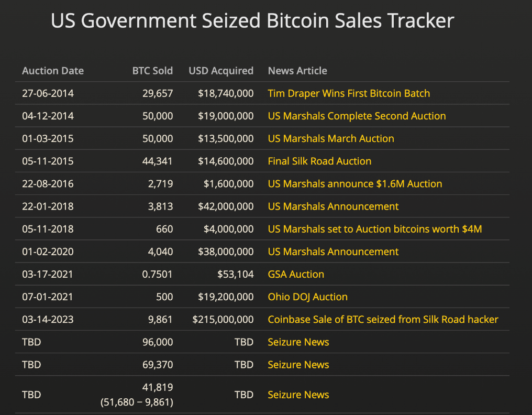Image resolution: width=532 pixels, height=415 pixels.
Task: Open Seizure News for 41,819 BTC row
Action: (x=298, y=395)
